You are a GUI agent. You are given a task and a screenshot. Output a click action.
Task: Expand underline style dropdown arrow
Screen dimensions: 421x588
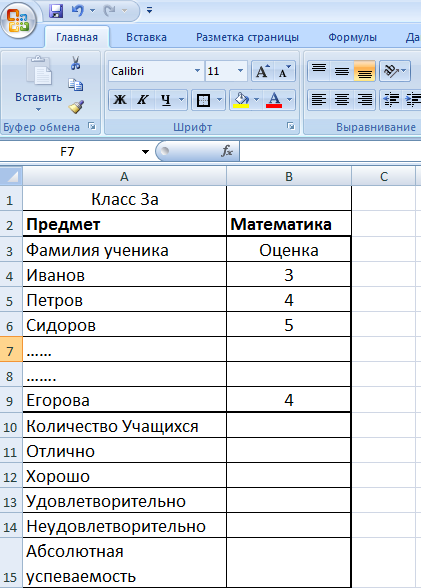pos(181,100)
